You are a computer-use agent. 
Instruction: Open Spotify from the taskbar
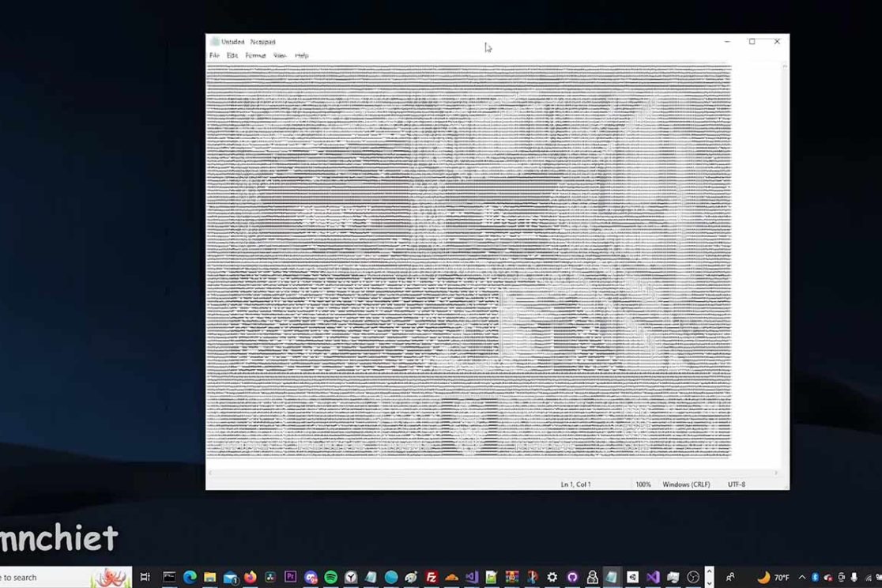[331, 577]
